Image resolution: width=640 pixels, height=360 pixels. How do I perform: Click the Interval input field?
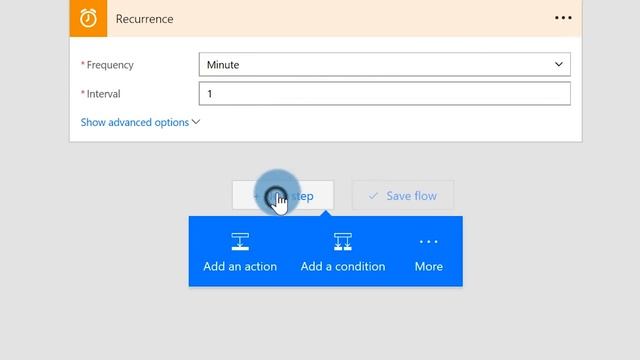tap(384, 93)
